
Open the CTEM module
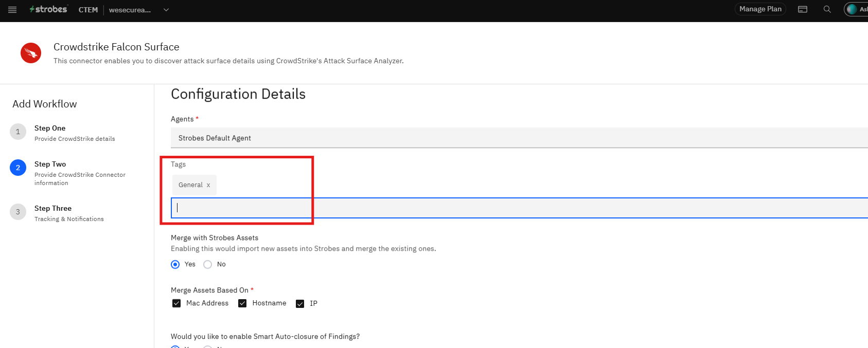88,10
